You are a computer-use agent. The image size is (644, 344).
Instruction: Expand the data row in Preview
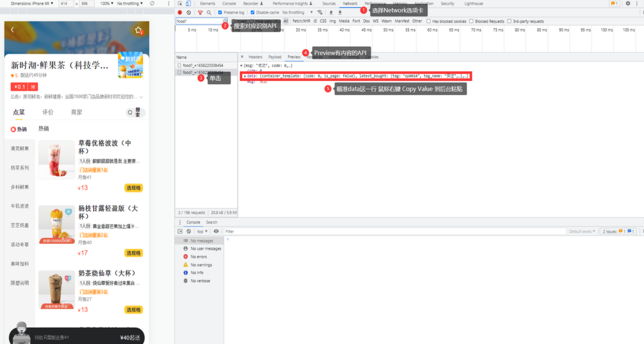tap(245, 76)
